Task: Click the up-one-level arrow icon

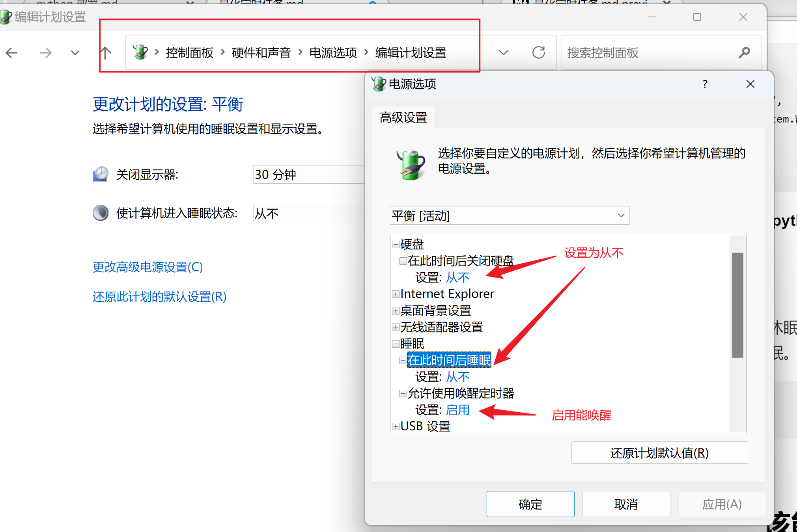Action: pos(106,53)
